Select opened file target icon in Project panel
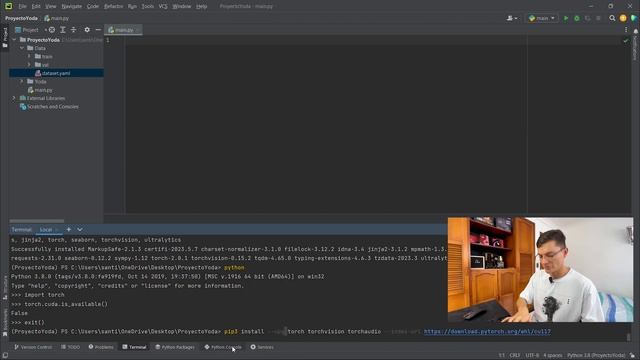The height and width of the screenshot is (360, 640). click(52, 30)
